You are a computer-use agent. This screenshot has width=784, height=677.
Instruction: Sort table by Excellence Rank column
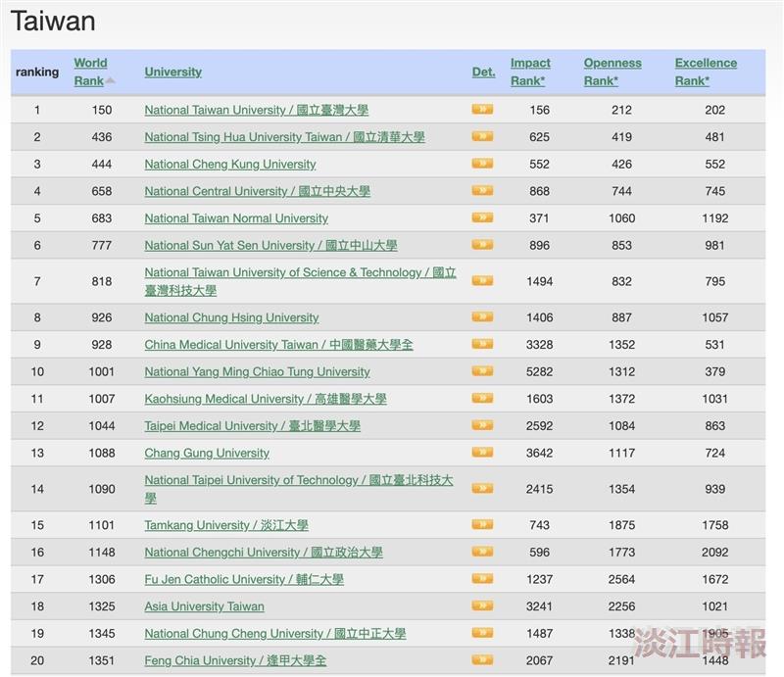pyautogui.click(x=706, y=72)
